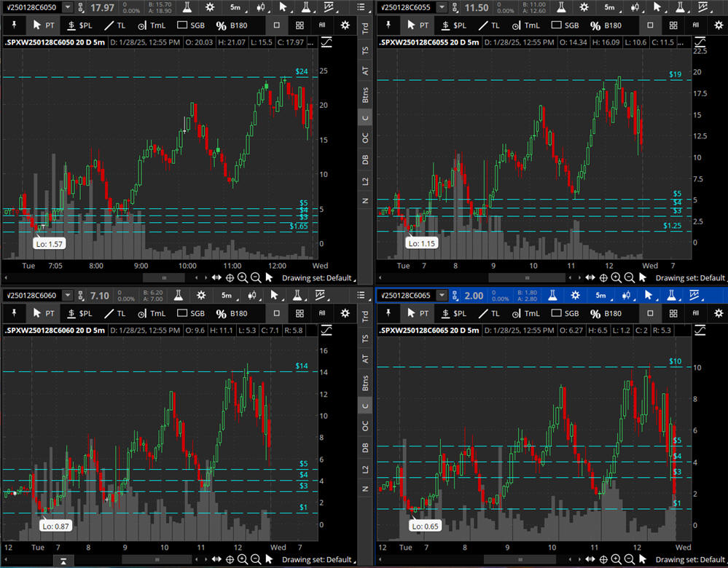Click expand-axis arrows icon under 6050 chart
728x568 pixels.
coord(216,277)
